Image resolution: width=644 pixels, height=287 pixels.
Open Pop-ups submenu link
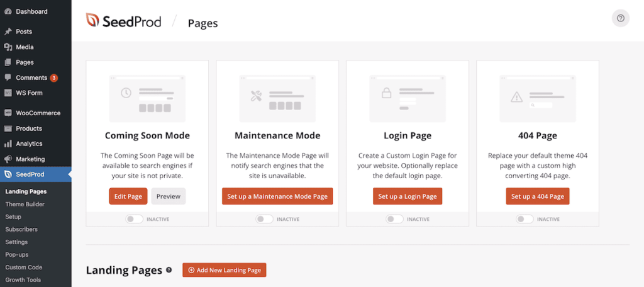coord(17,254)
